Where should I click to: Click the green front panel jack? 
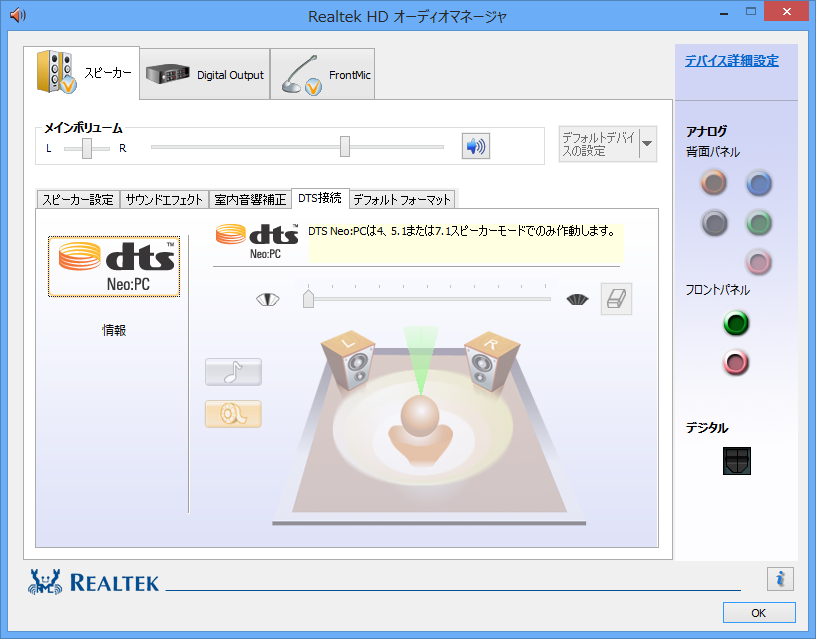[736, 323]
